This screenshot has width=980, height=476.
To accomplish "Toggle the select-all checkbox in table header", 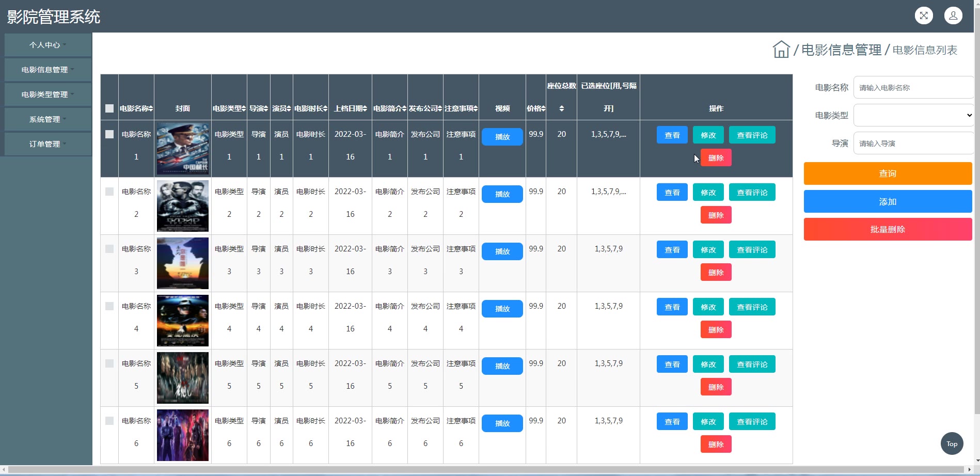I will (109, 108).
